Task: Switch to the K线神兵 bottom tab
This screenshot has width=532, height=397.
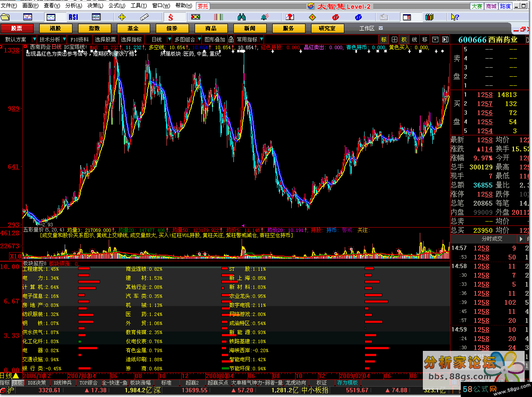Action: coord(63,382)
